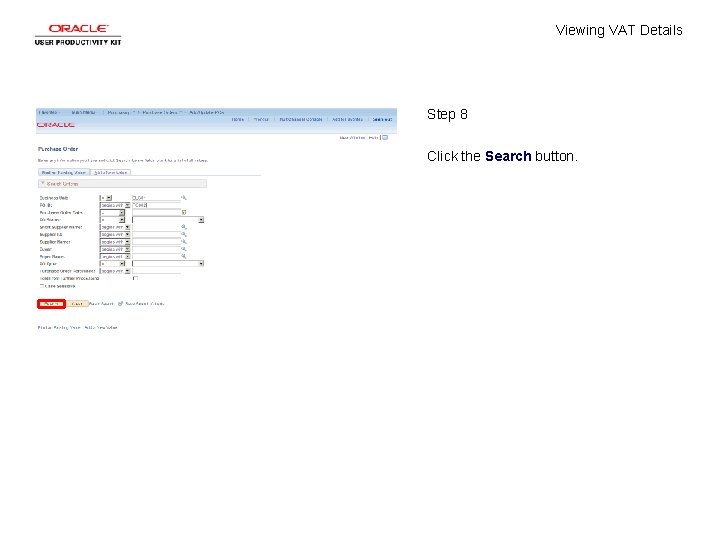Switch to Find an Existing Value tab
The height and width of the screenshot is (540, 720).
(64, 173)
